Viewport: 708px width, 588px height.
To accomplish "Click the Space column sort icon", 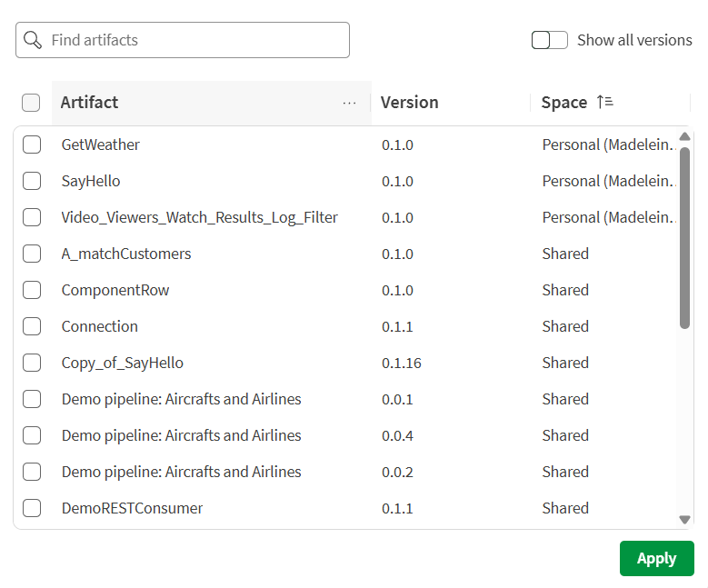I will pyautogui.click(x=604, y=103).
